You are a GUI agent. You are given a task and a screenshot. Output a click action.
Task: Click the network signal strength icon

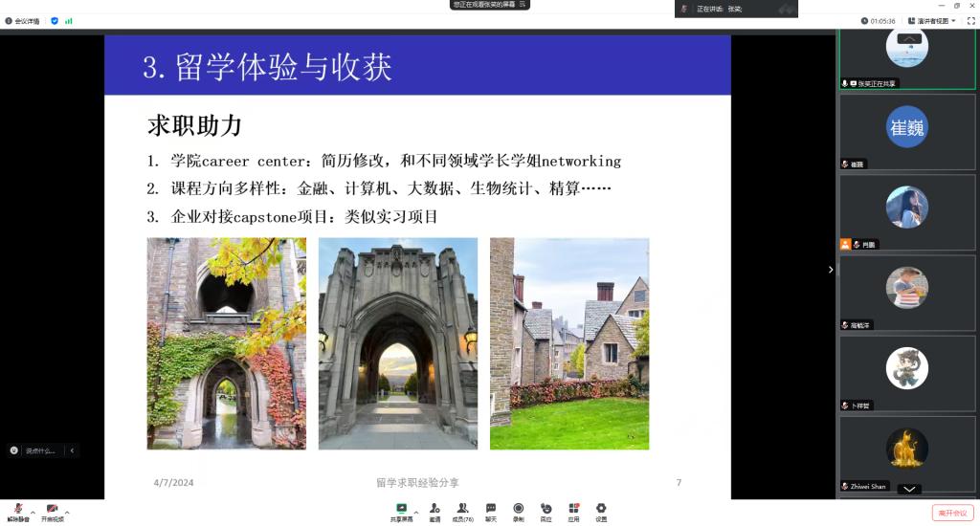tap(69, 20)
